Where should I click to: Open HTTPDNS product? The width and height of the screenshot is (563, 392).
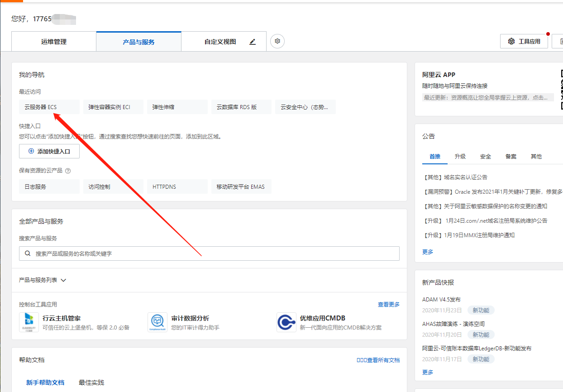(x=177, y=186)
